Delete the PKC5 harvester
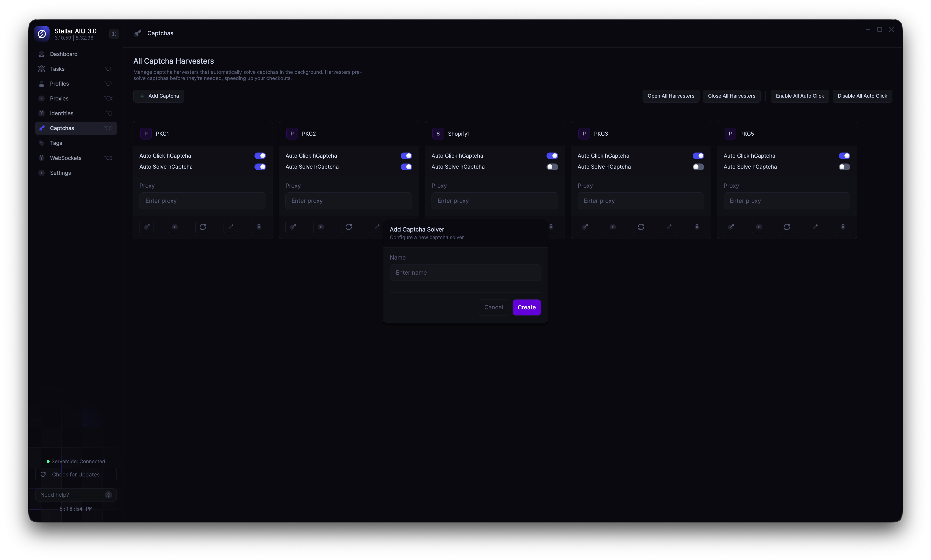This screenshot has width=931, height=560. (843, 227)
